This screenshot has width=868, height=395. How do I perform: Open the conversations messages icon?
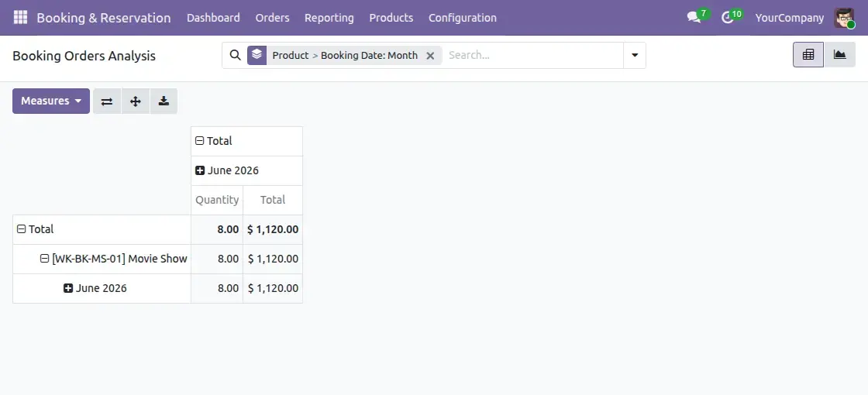(x=694, y=17)
